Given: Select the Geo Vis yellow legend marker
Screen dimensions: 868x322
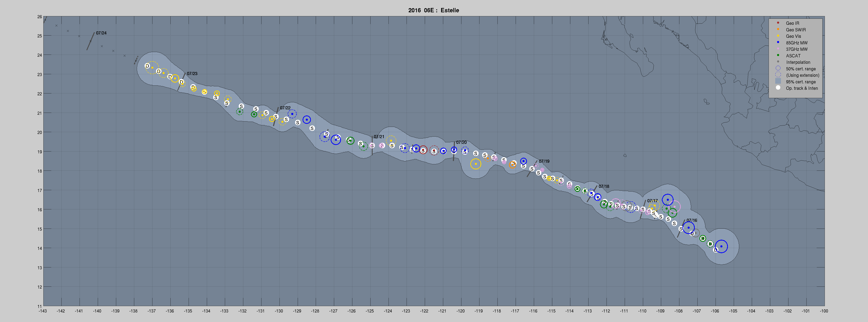Looking at the screenshot, I should click(778, 36).
